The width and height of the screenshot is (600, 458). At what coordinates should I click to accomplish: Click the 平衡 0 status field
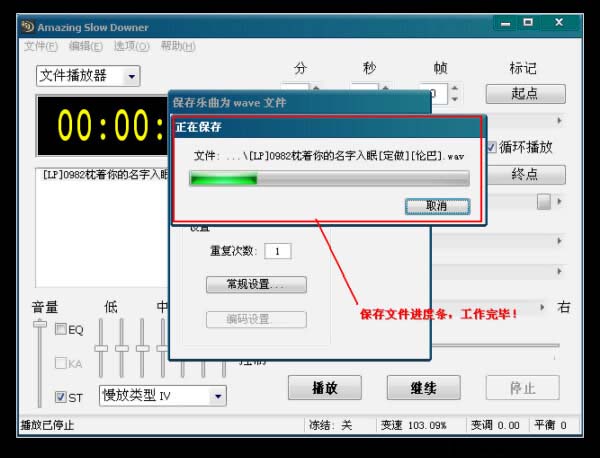550,425
